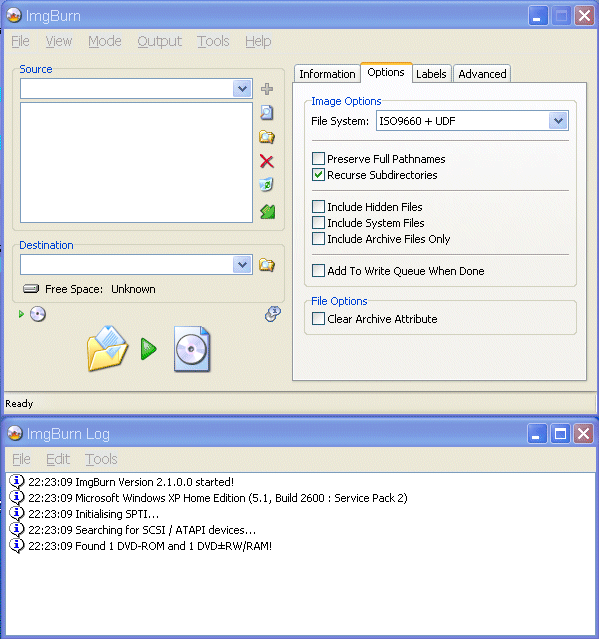599x639 pixels.
Task: Open File menu in ImgBurn Log window
Action: (x=21, y=459)
